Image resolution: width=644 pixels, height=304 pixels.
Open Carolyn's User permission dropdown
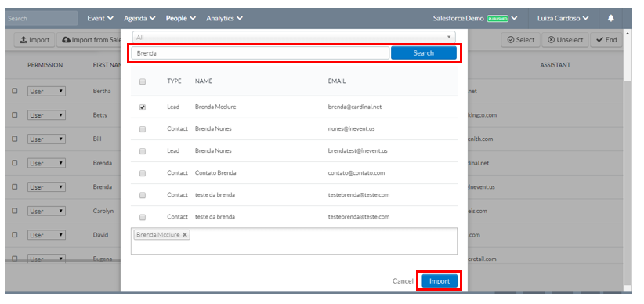click(x=46, y=212)
